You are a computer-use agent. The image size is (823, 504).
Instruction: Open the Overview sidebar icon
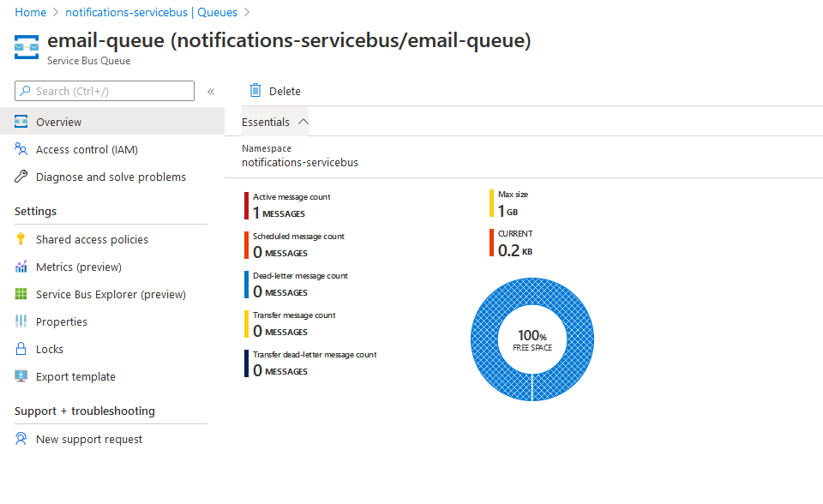[21, 122]
